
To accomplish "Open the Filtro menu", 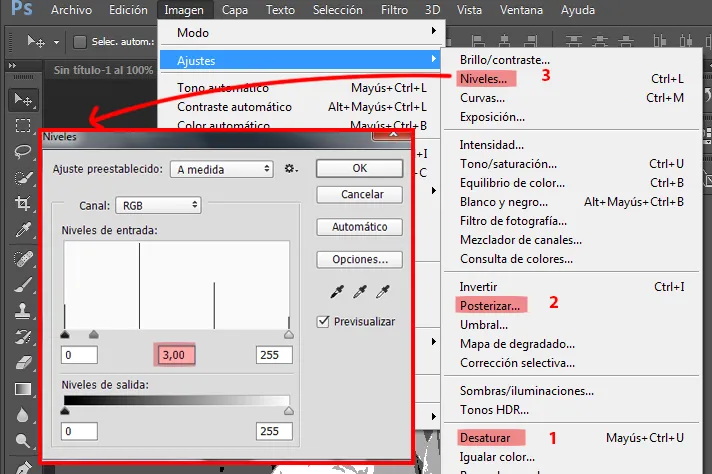I will point(394,10).
